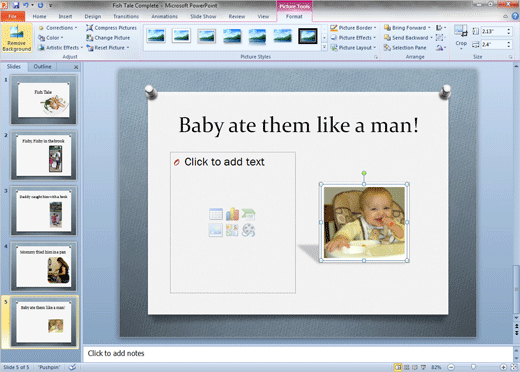This screenshot has width=520, height=372.
Task: Click Change Picture
Action: (x=108, y=38)
